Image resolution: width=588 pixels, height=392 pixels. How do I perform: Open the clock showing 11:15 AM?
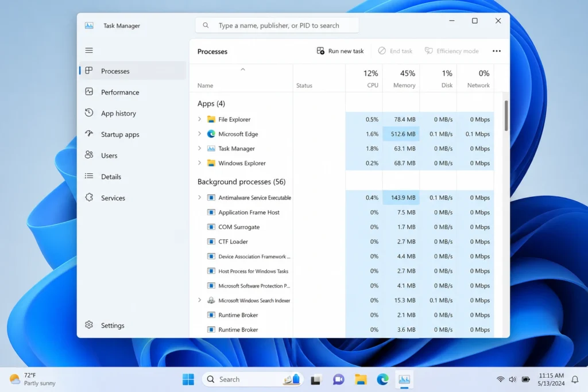[551, 379]
